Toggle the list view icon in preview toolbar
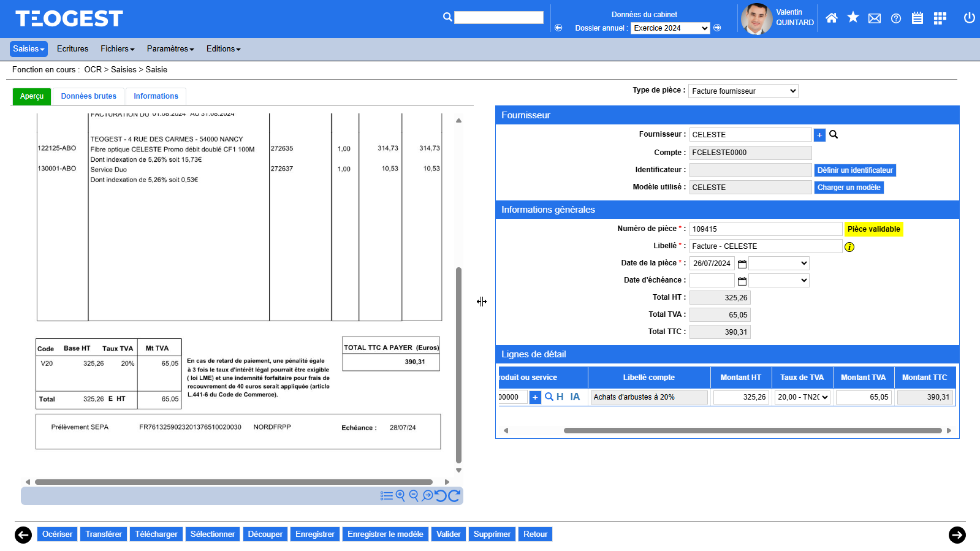Viewport: 980px width, 551px height. point(386,496)
